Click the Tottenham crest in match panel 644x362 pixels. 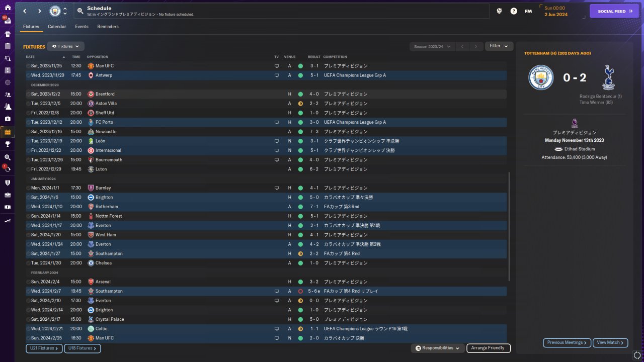tap(608, 77)
